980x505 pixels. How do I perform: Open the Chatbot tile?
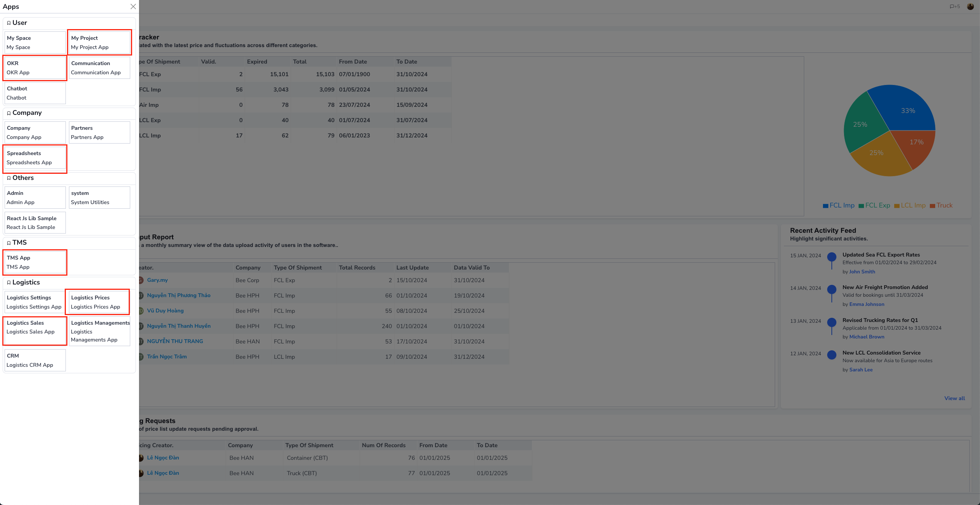[x=35, y=93]
